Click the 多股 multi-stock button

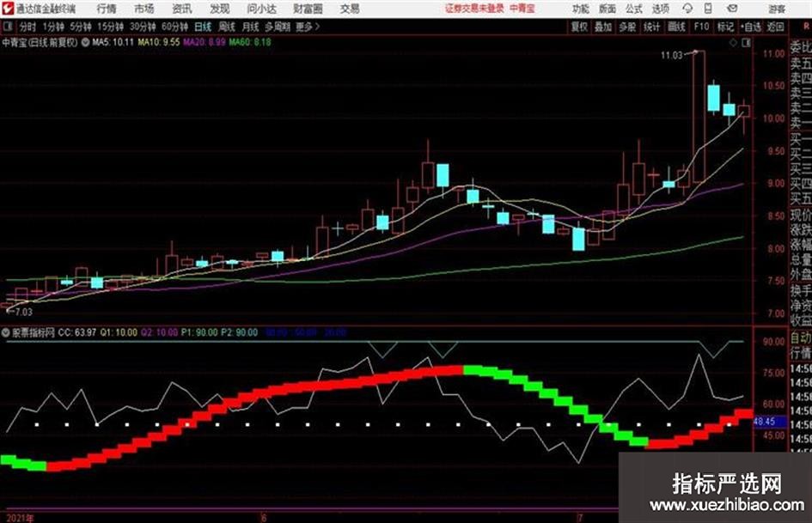tap(627, 27)
